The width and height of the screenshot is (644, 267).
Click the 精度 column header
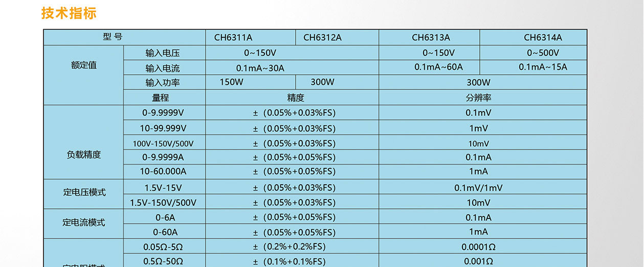(295, 98)
